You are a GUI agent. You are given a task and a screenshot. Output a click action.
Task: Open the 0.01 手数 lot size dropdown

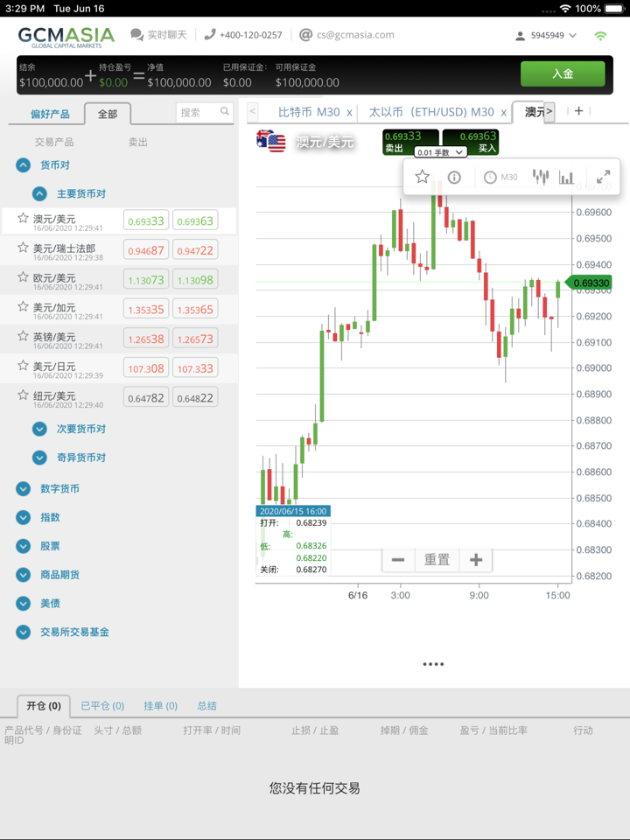click(x=439, y=152)
